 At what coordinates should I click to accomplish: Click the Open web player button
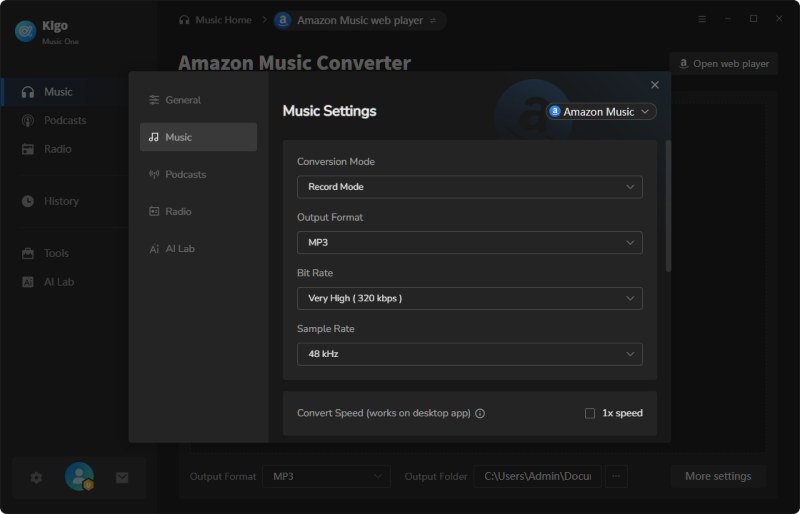click(723, 63)
